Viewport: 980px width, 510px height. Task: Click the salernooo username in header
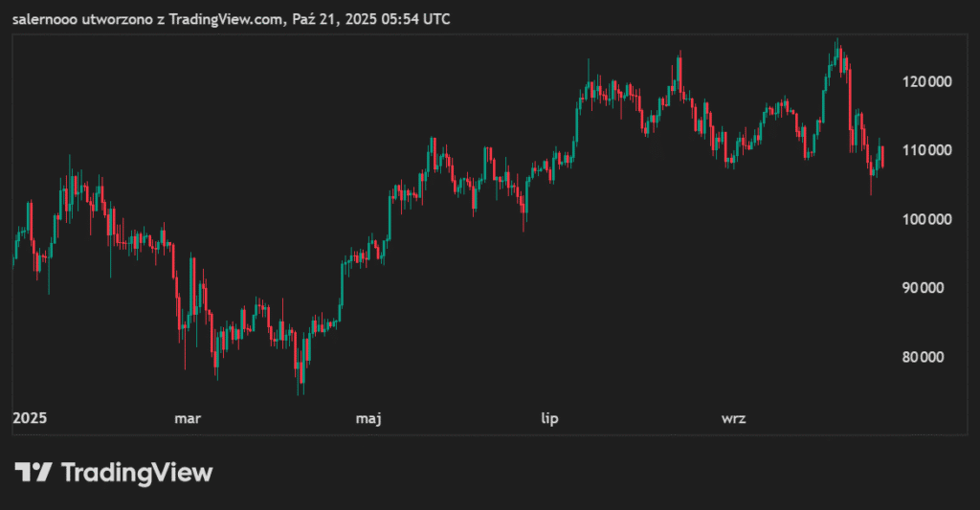click(x=47, y=18)
